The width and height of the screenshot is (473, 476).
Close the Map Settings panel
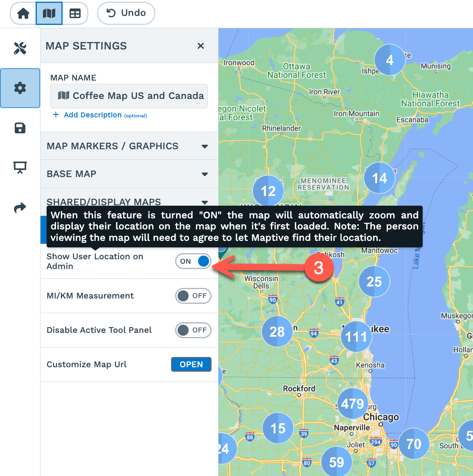(200, 46)
